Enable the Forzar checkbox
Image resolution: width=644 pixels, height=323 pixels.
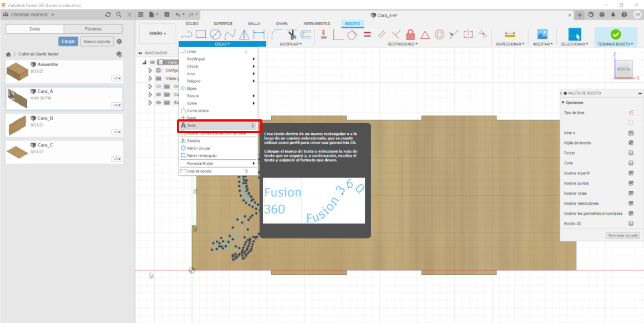click(631, 153)
